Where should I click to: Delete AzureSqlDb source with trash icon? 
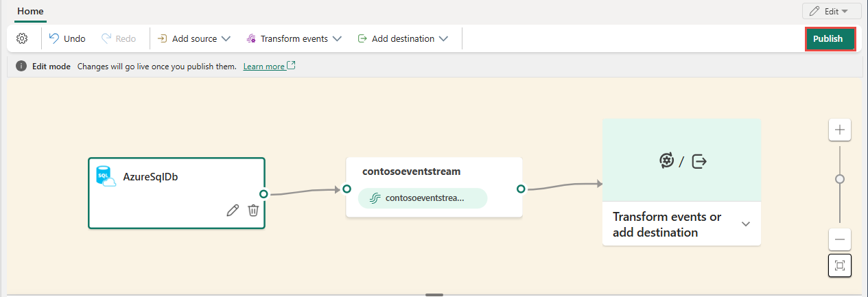(253, 211)
